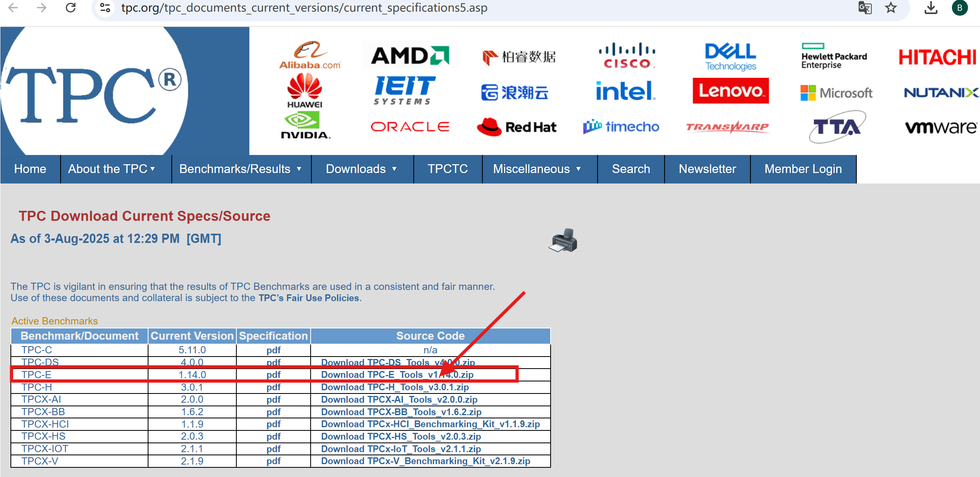Reload the current page
This screenshot has height=477, width=980.
coord(71,8)
